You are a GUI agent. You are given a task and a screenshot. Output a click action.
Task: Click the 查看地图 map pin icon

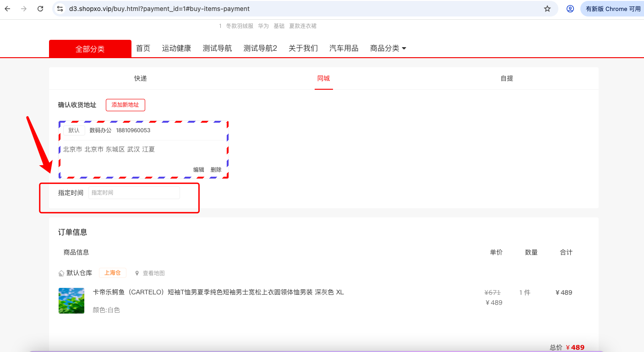137,273
